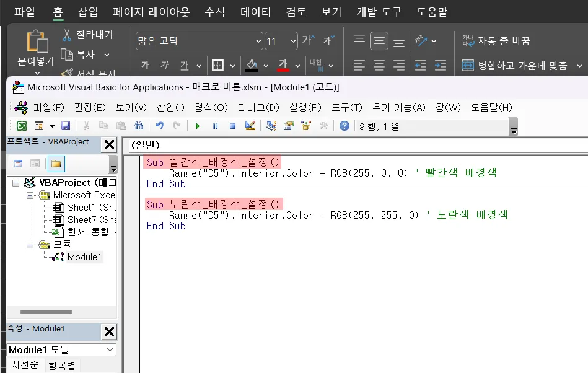Click the 복사 command in the Home ribbon
The image size is (588, 373).
coord(84,55)
